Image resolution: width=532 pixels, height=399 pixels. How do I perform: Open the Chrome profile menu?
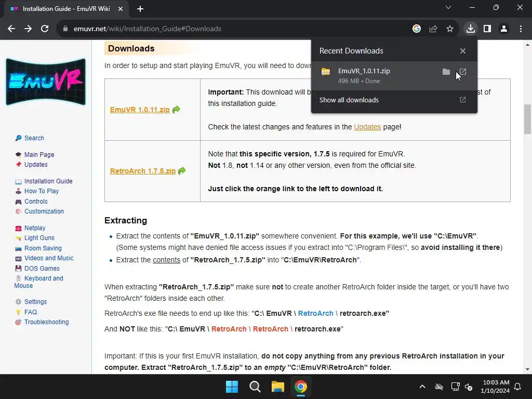coord(504,29)
